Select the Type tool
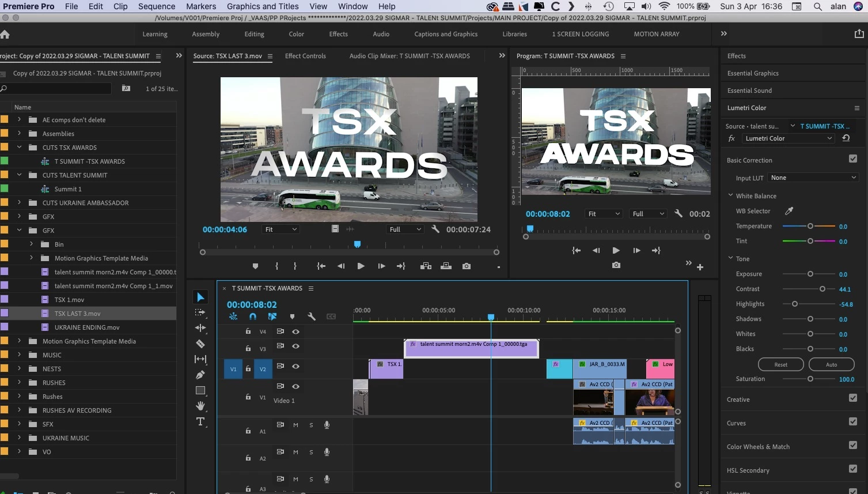 click(200, 421)
